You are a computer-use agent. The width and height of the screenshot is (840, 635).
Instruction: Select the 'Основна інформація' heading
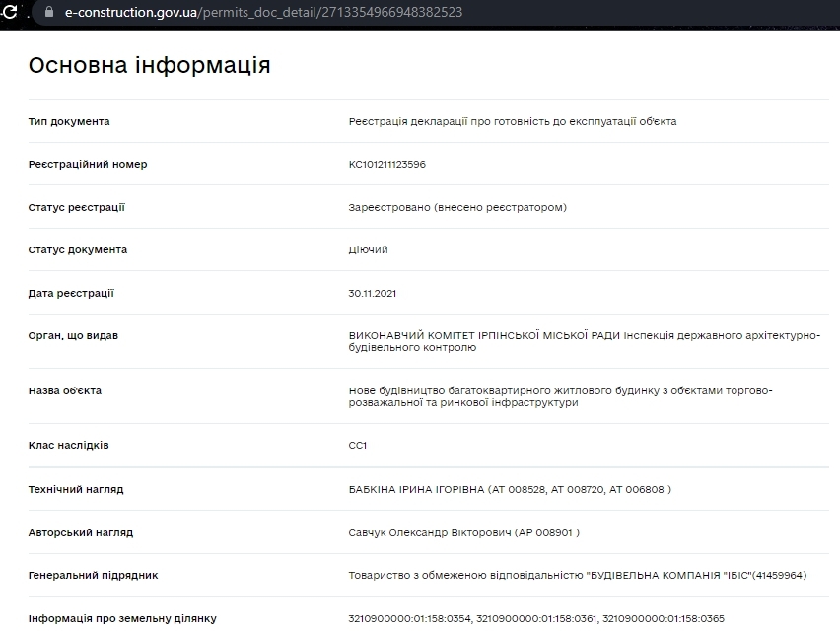[150, 65]
